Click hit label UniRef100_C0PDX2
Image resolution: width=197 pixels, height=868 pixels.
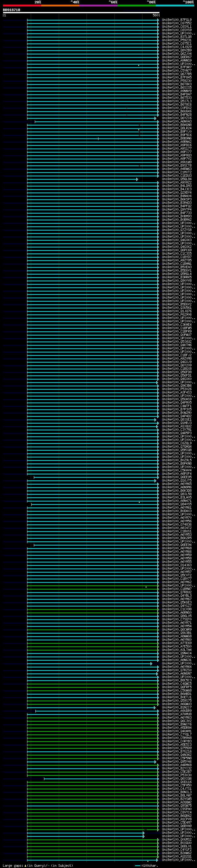click(x=176, y=108)
